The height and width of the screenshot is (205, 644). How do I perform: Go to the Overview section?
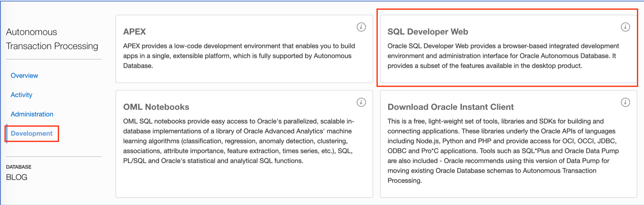pyautogui.click(x=24, y=75)
